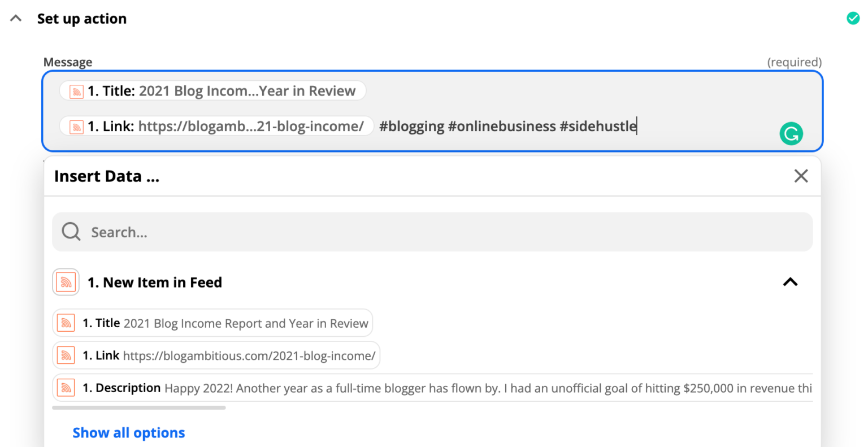Collapse the Set up action section
The width and height of the screenshot is (868, 447).
tap(15, 18)
